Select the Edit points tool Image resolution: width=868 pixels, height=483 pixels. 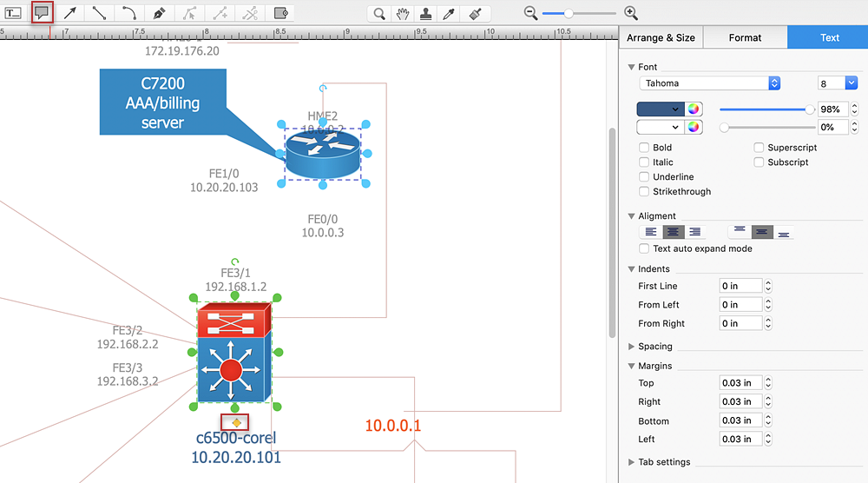(189, 13)
